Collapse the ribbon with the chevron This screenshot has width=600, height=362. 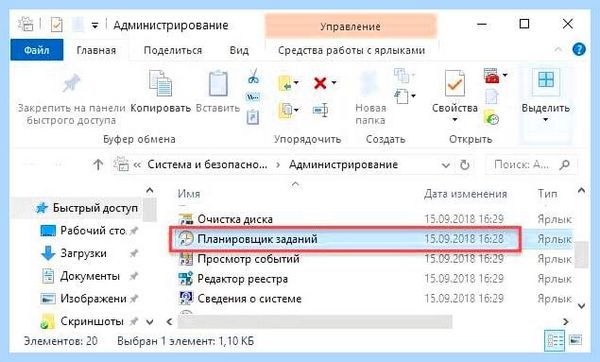(558, 49)
